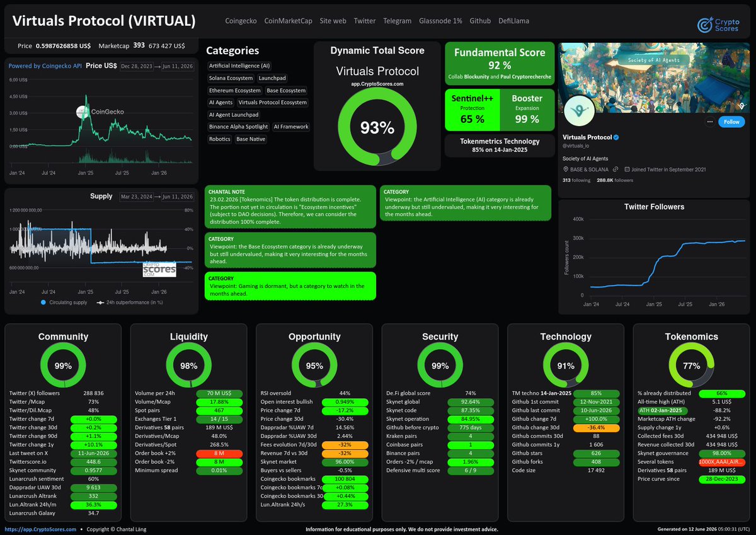This screenshot has height=535, width=756.
Task: Click the Crypto Scores logo icon
Action: pyautogui.click(x=706, y=24)
